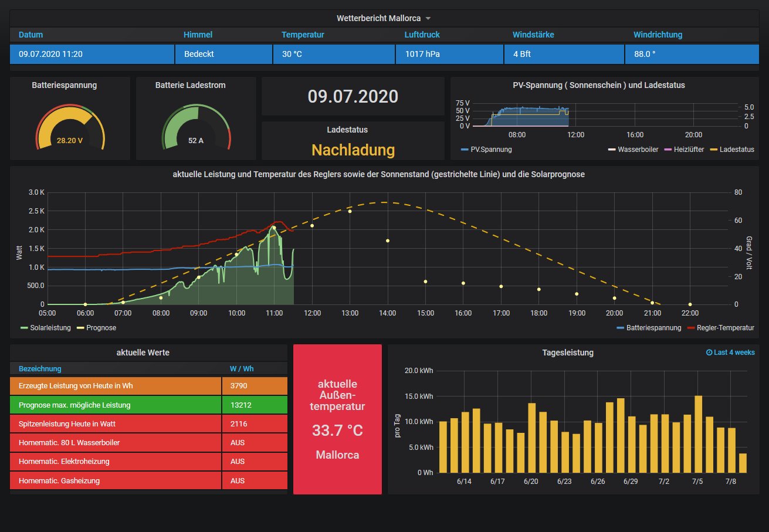The width and height of the screenshot is (769, 532).
Task: Open the Tagesleistung panel title menu
Action: 568,353
